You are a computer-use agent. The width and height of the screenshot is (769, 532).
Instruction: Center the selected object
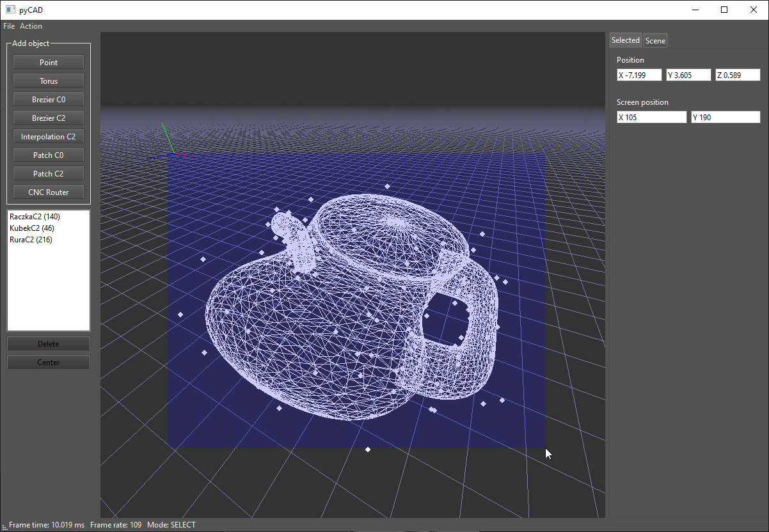click(48, 362)
